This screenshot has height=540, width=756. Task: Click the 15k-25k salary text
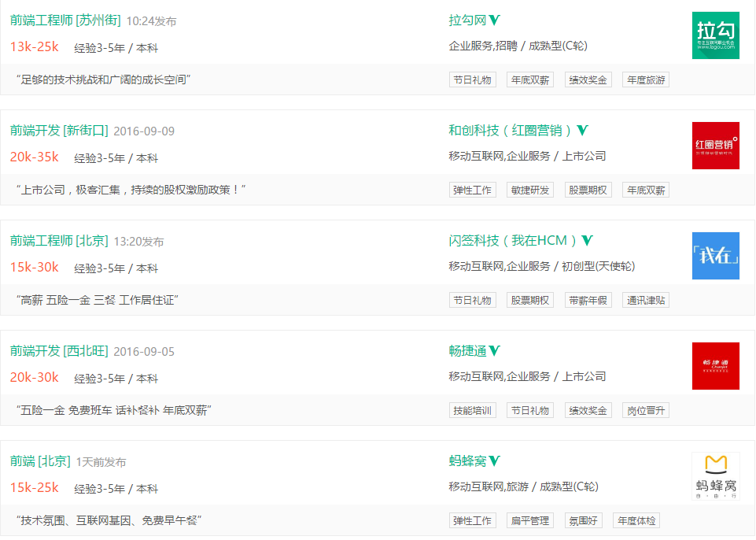[x=35, y=487]
